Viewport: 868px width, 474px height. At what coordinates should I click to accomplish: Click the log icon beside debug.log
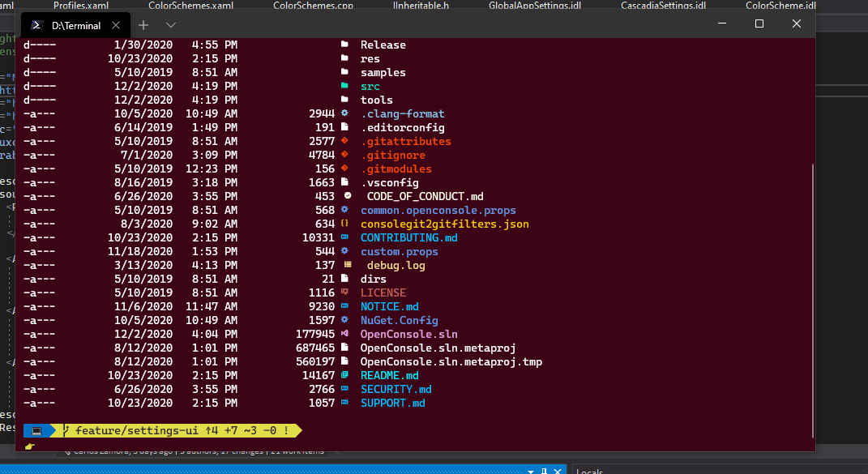(348, 265)
